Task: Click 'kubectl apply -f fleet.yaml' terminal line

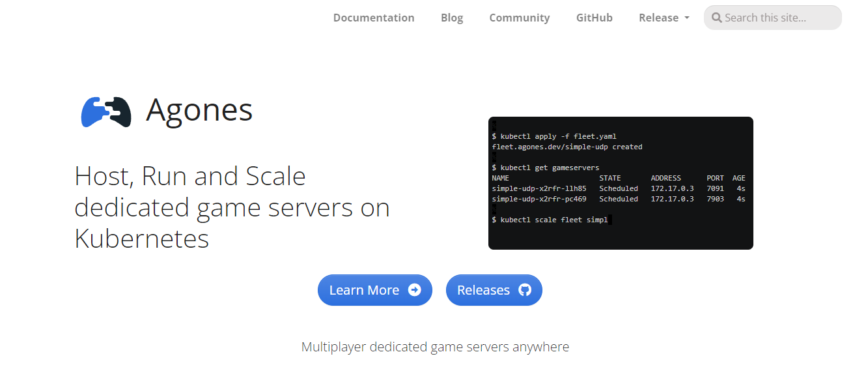Action: click(554, 136)
